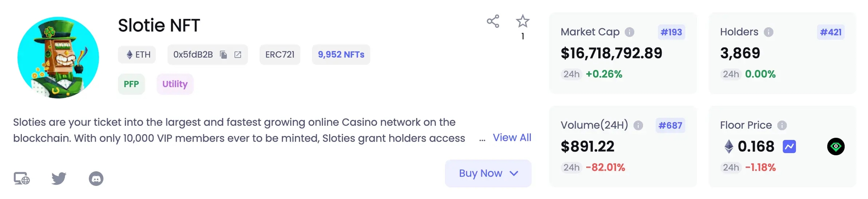Click the #193 market cap rank badge
Image resolution: width=868 pixels, height=199 pixels.
tap(671, 32)
